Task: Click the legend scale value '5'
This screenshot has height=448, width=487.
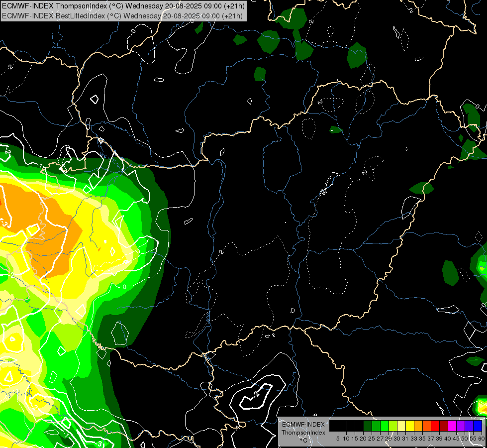Action: [x=338, y=439]
